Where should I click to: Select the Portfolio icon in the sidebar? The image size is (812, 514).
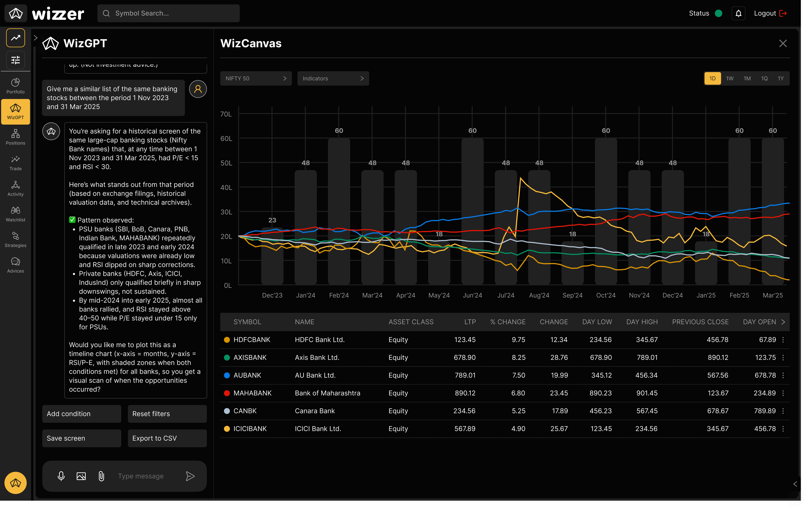point(15,85)
